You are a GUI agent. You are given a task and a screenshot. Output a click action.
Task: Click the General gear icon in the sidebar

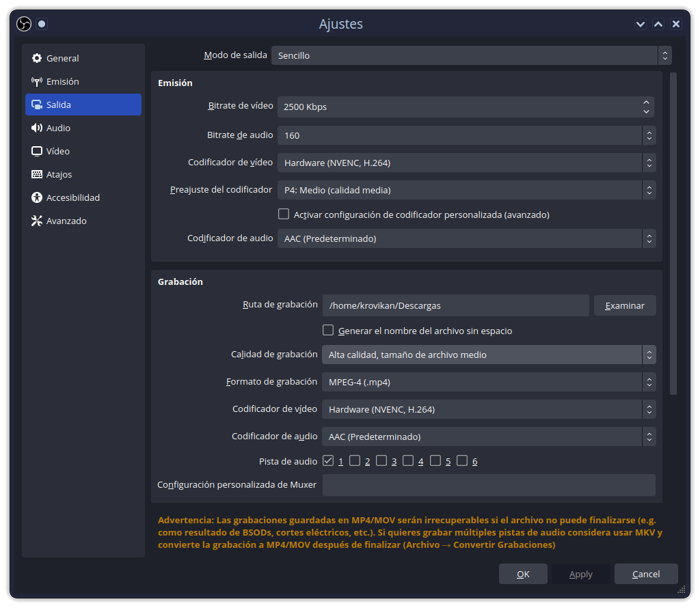(36, 58)
